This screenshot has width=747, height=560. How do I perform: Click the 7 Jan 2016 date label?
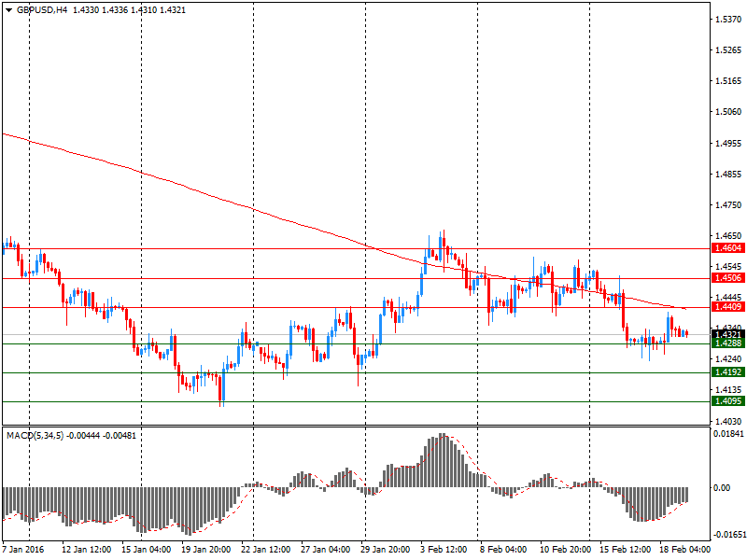22,549
